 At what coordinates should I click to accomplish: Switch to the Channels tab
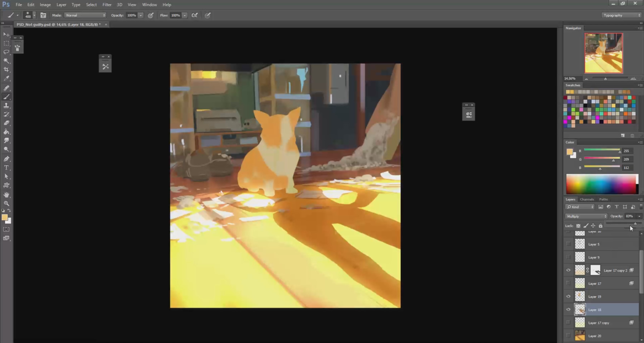tap(587, 199)
